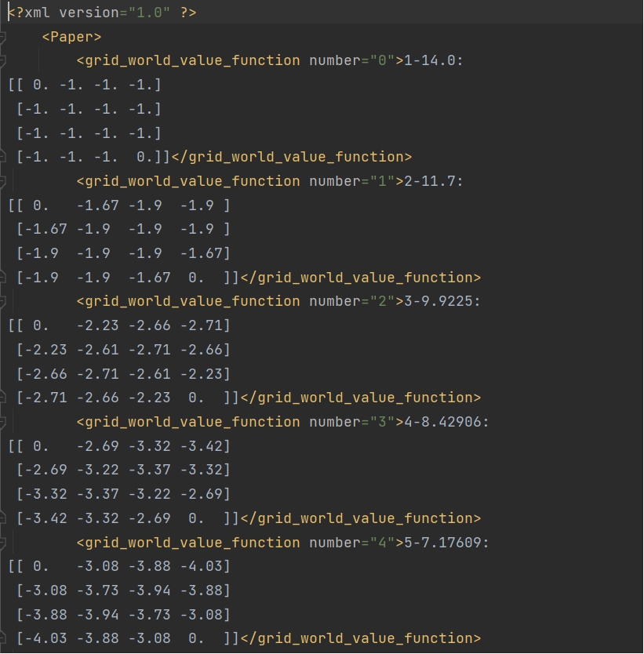Click fold-end marker of value function number 4

click(3, 639)
